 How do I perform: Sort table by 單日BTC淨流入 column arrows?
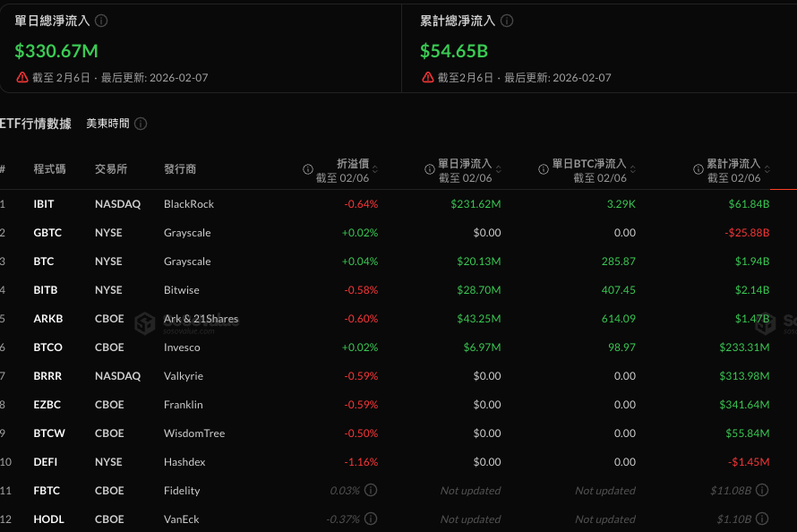(x=633, y=169)
